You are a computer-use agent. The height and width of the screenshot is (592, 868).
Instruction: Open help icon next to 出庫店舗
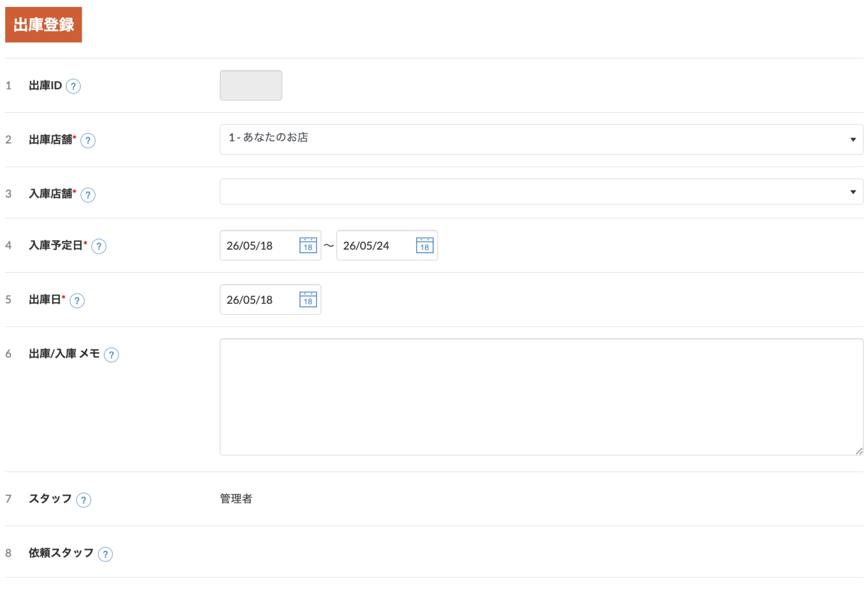point(88,141)
